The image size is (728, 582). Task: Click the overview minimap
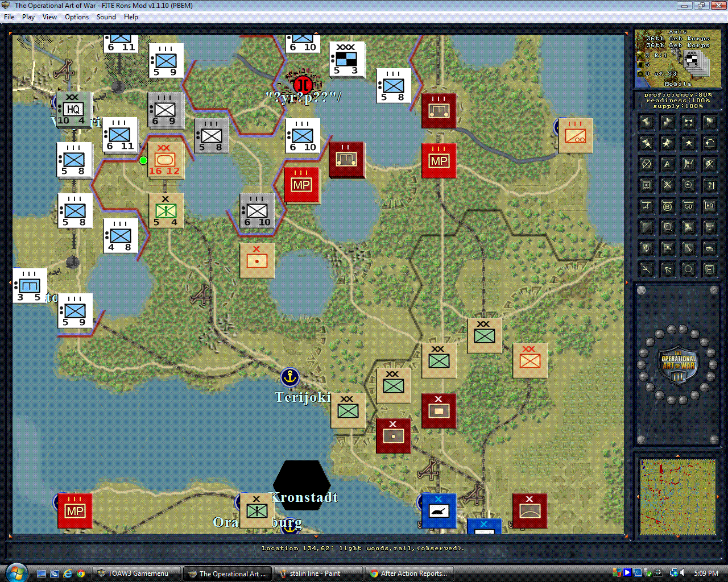point(677,497)
